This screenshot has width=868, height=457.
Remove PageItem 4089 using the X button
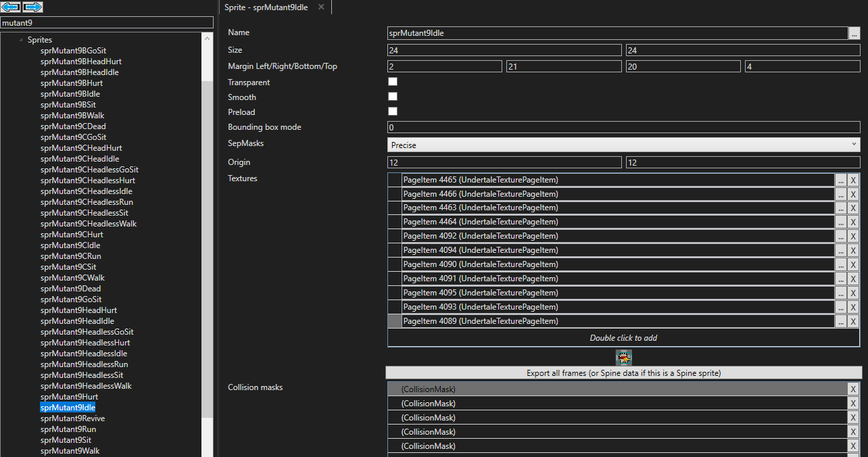[x=853, y=322]
